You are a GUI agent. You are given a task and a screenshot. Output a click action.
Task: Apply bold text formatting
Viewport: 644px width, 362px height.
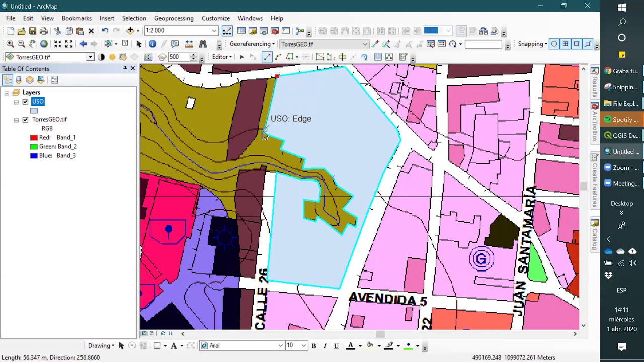pos(314,346)
